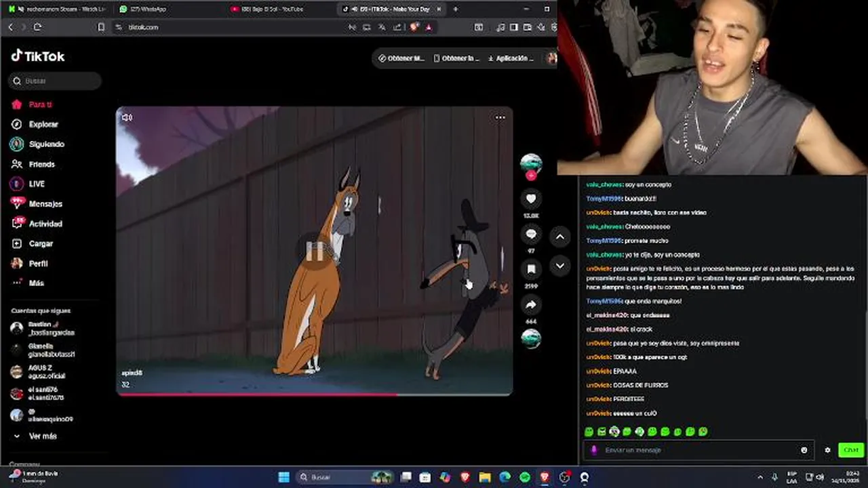Viewport: 868px width, 488px height.
Task: Open Mensajes in sidebar
Action: click(36, 203)
